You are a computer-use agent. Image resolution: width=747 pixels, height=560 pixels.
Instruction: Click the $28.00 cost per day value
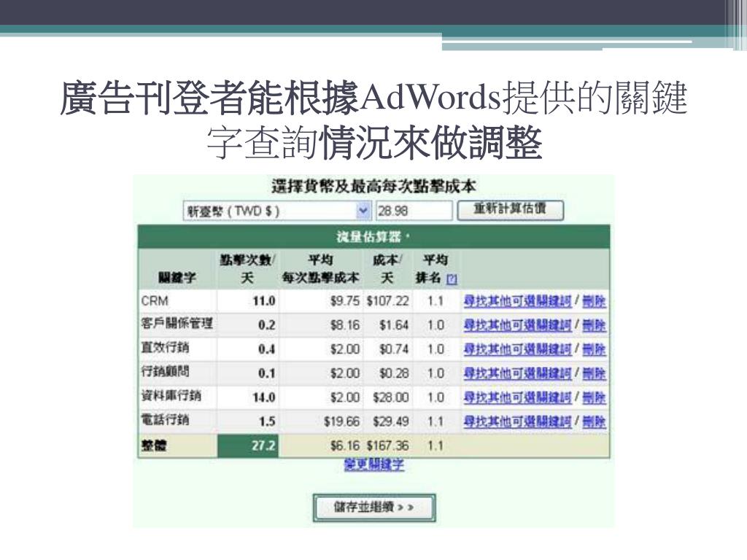pos(391,397)
